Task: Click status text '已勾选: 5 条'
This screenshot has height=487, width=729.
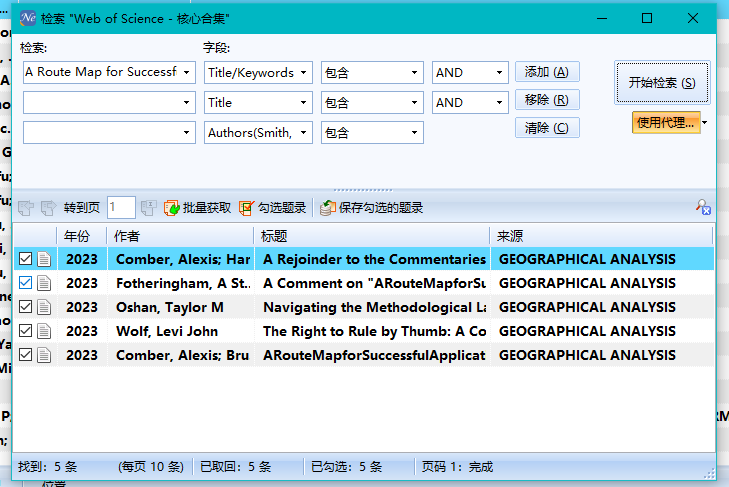Action: click(347, 467)
